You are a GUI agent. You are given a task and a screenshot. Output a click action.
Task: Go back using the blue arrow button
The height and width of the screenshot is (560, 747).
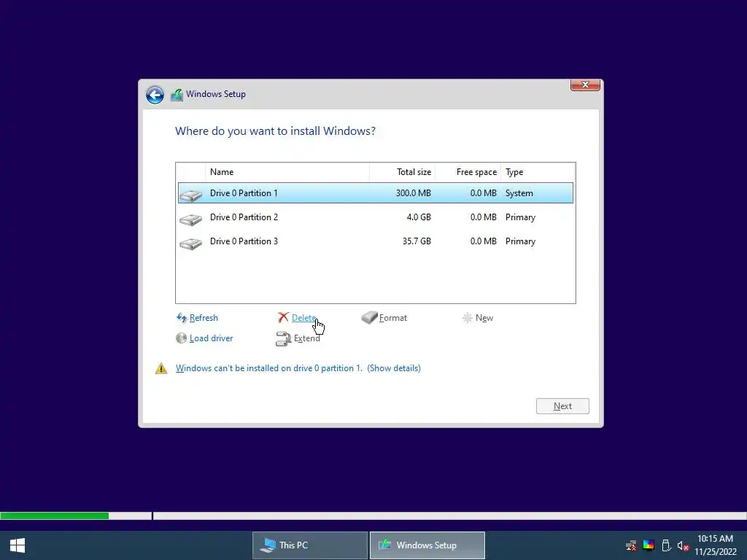click(155, 95)
